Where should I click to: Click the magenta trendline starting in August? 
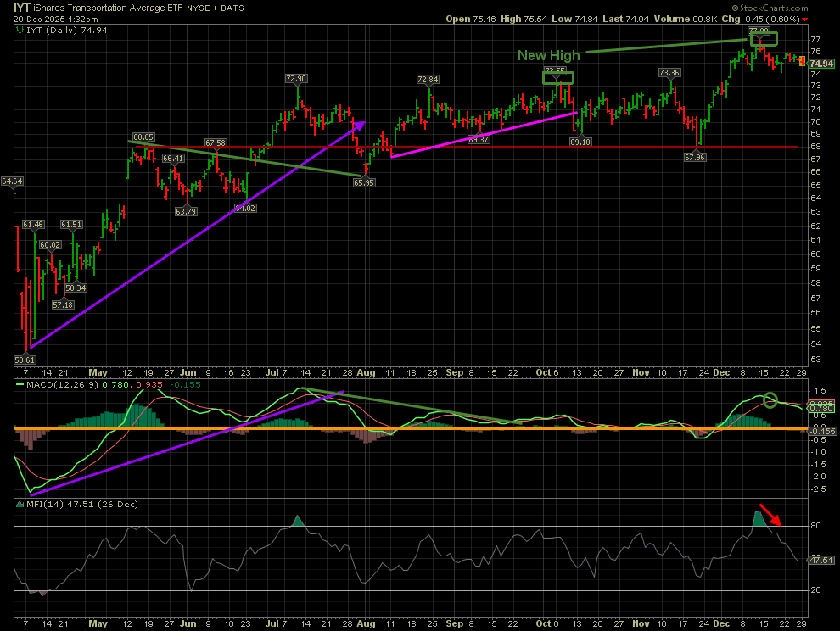[x=484, y=134]
